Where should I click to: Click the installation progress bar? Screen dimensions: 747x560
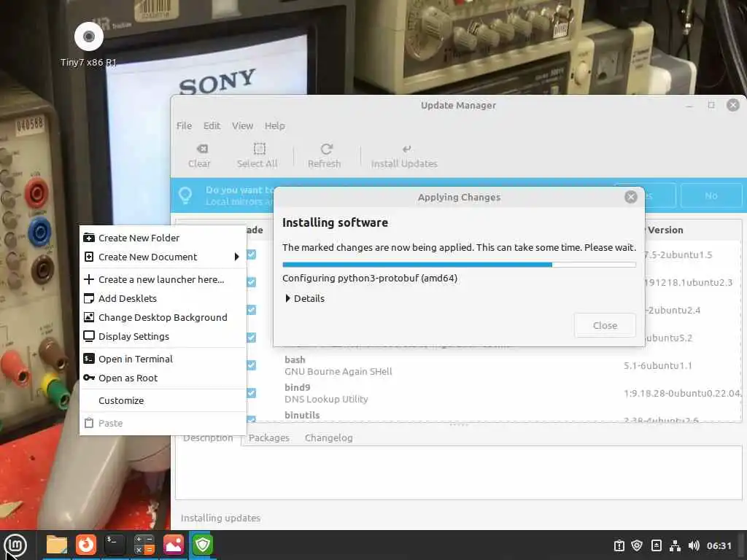[x=459, y=264]
